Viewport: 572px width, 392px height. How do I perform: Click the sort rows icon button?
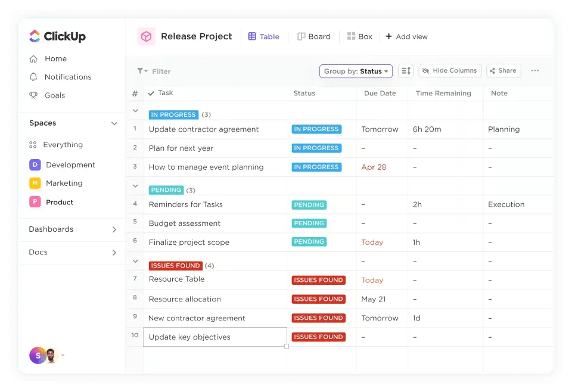coord(406,71)
